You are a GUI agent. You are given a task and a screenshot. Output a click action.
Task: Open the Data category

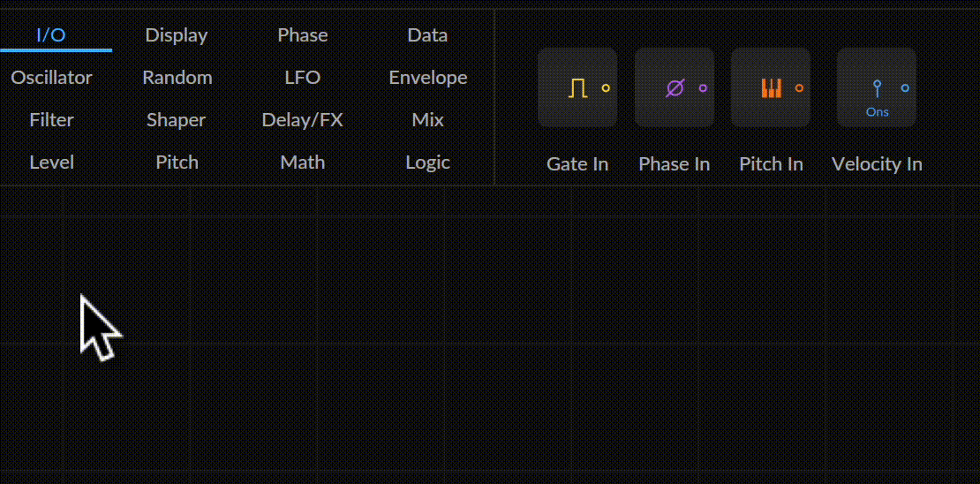click(427, 35)
